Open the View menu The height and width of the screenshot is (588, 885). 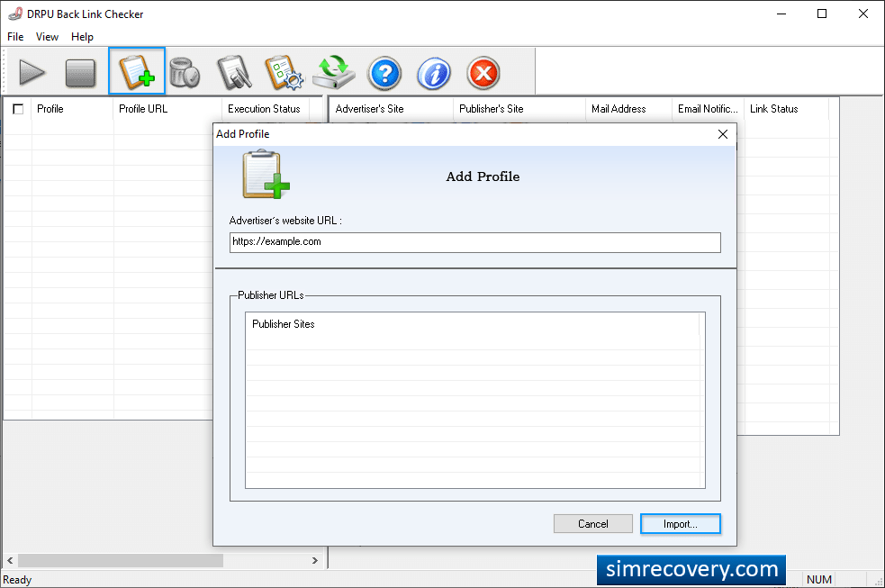47,37
